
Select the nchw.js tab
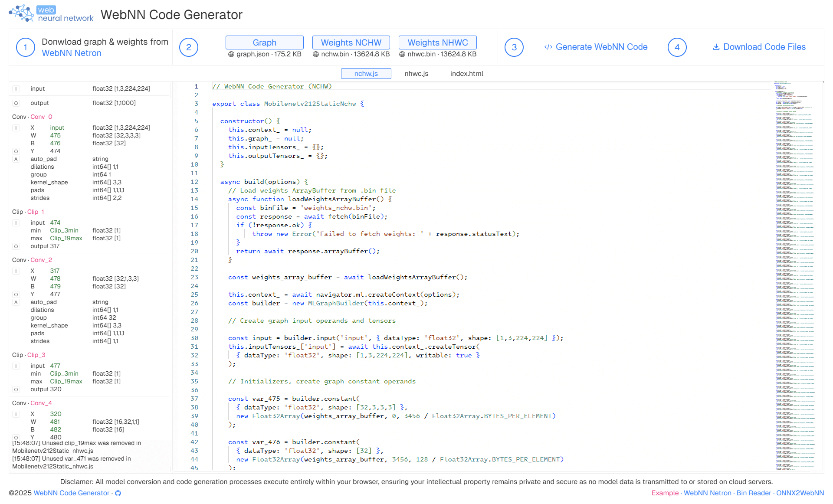366,74
